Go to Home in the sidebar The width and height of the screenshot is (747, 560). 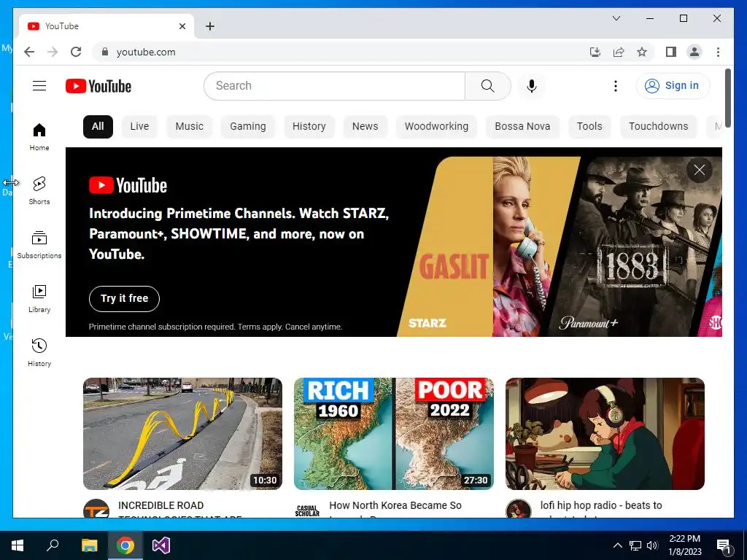pos(39,136)
